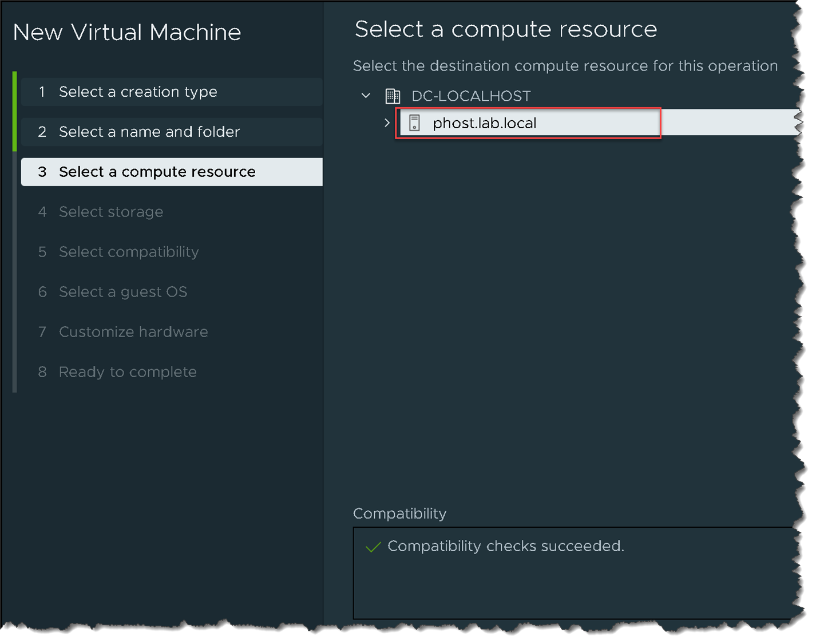This screenshot has width=816, height=644.
Task: Click the destination compute resource description text
Action: 565,66
